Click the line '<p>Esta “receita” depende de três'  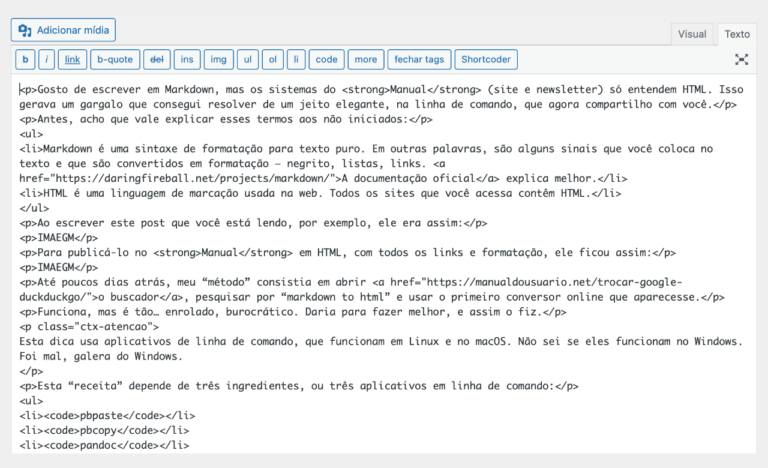pyautogui.click(x=299, y=386)
